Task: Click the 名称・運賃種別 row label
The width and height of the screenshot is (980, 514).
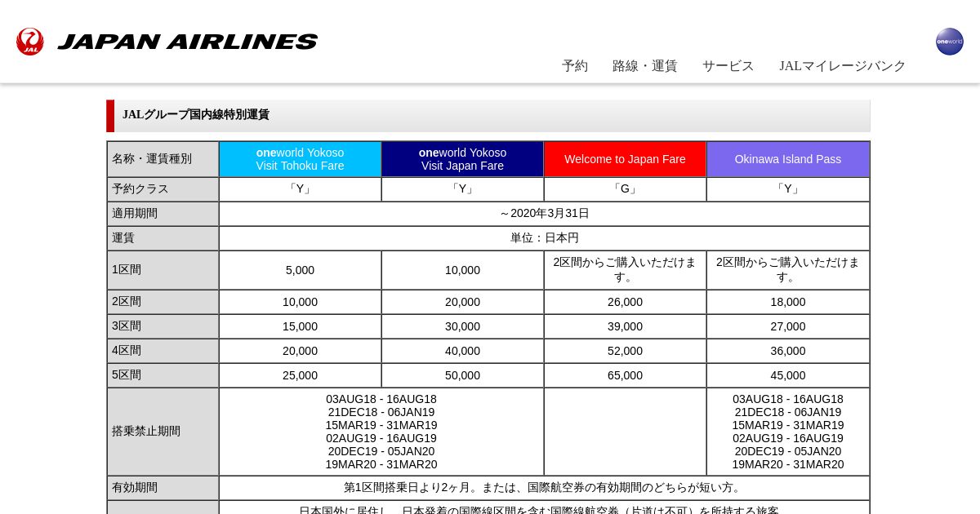Action: (x=163, y=159)
